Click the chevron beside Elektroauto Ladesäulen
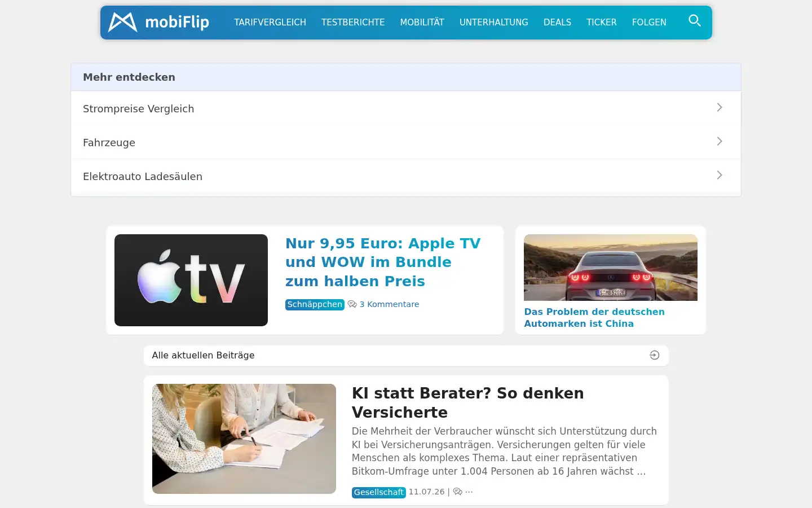The image size is (812, 508). 720,175
